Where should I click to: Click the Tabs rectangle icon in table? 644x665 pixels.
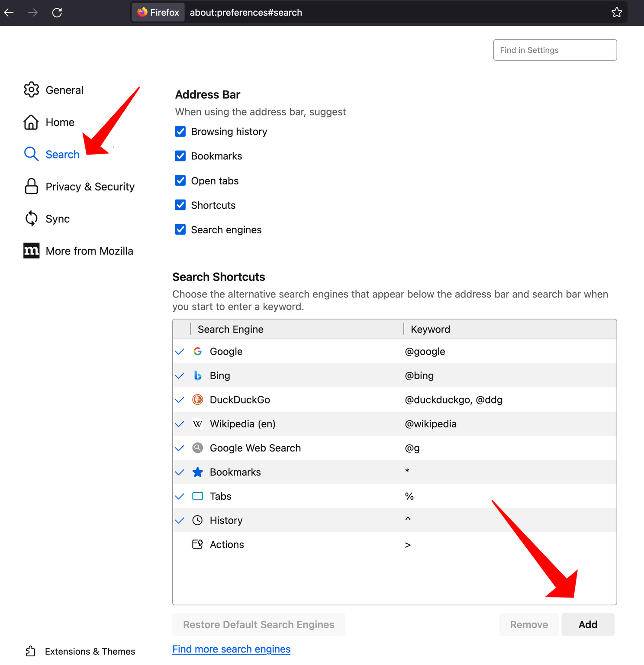198,496
